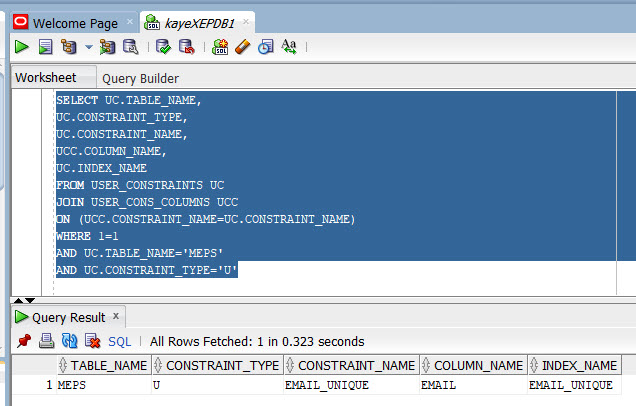Commit changes with database checkmark icon
The height and width of the screenshot is (406, 636).
[x=163, y=47]
